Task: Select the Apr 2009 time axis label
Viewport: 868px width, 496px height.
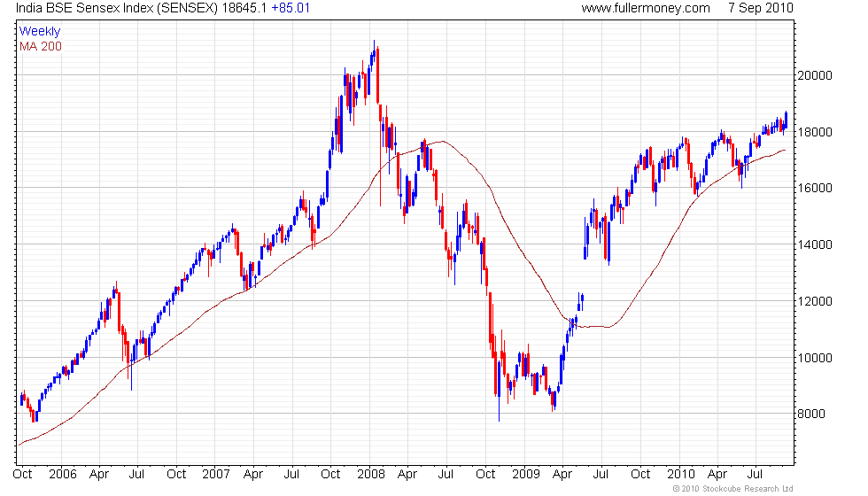Action: pyautogui.click(x=562, y=475)
